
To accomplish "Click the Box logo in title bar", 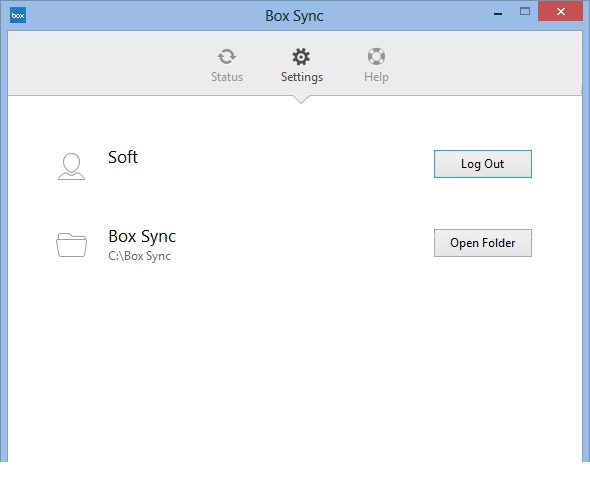I will [18, 15].
